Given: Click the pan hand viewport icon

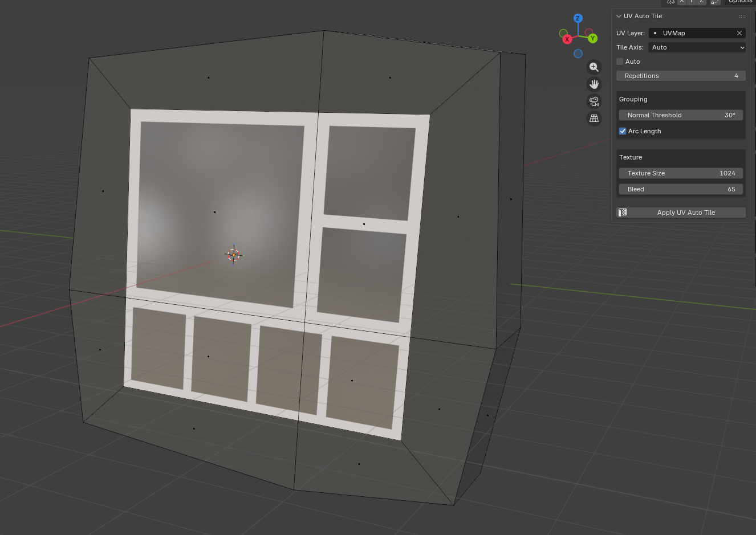Looking at the screenshot, I should tap(594, 84).
